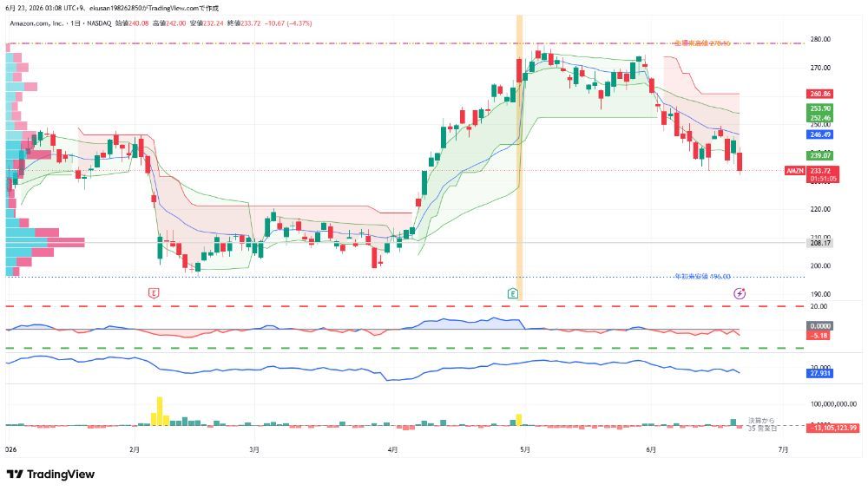Click the 01:51:05 countdown timer
This screenshot has width=868, height=491.
point(823,179)
